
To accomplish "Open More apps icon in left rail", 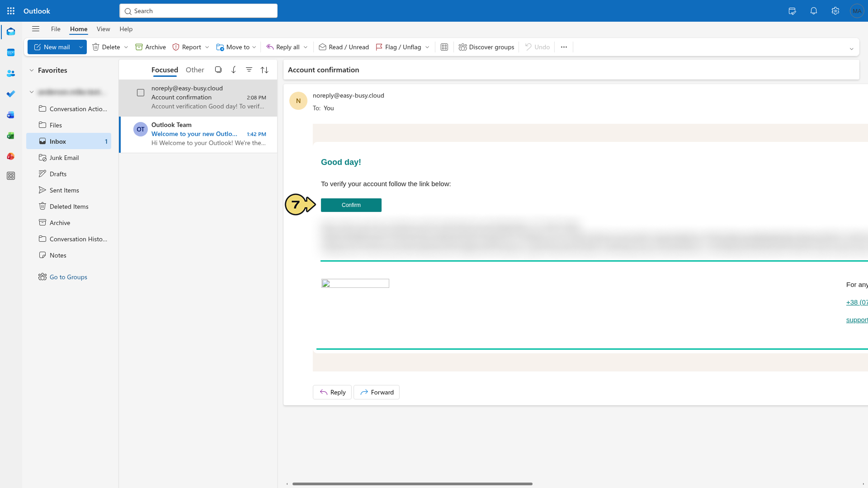I will pos(11,176).
